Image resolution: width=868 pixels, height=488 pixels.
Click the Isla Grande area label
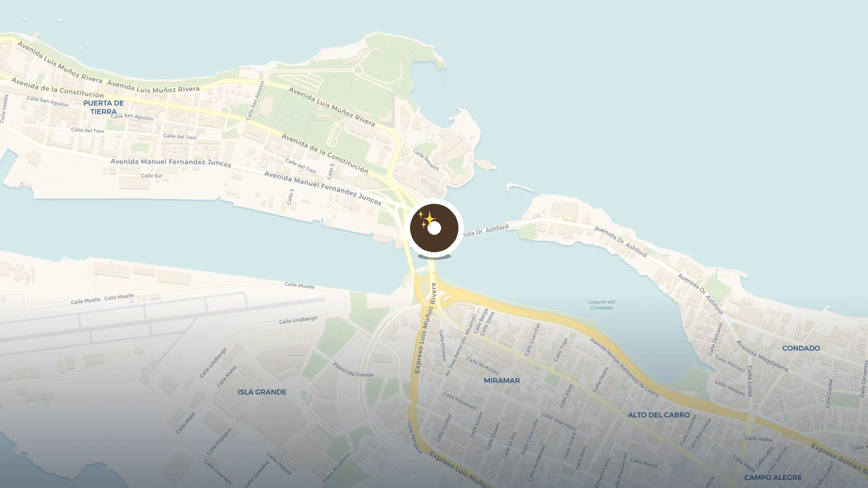pyautogui.click(x=262, y=392)
